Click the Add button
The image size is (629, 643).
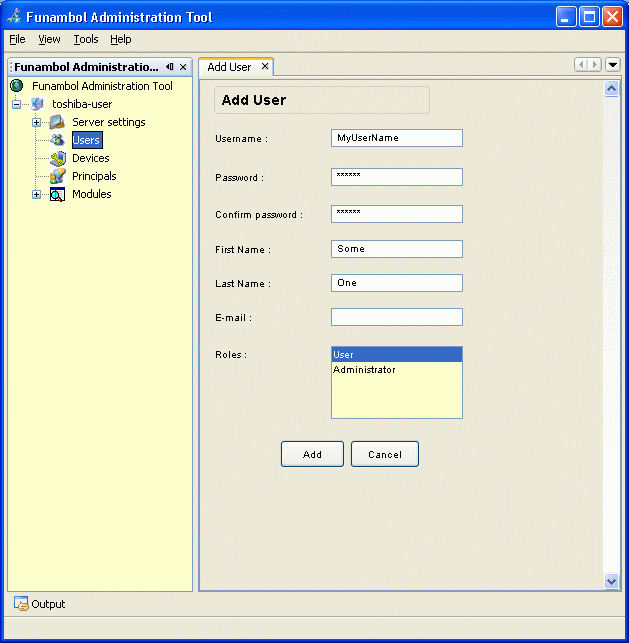click(x=312, y=454)
